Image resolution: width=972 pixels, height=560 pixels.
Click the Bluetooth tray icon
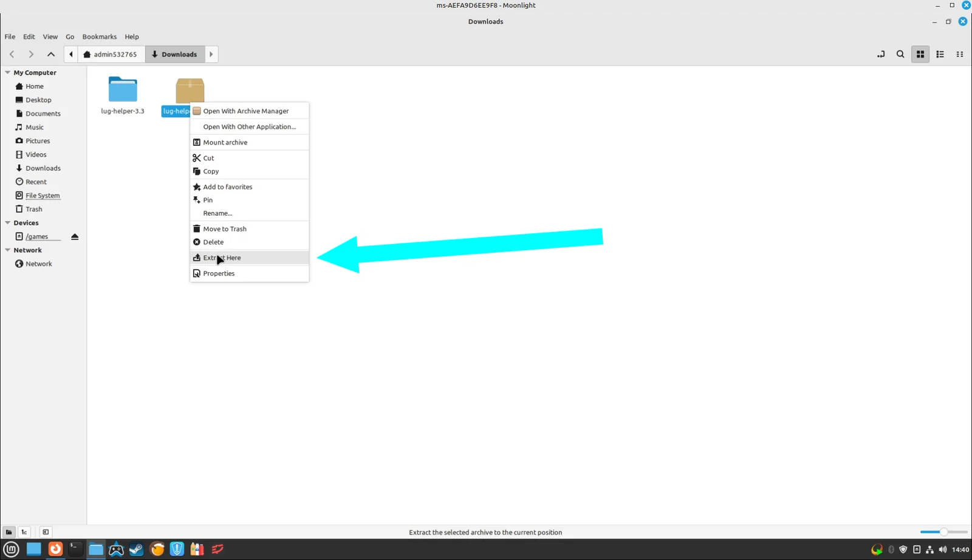pyautogui.click(x=891, y=550)
